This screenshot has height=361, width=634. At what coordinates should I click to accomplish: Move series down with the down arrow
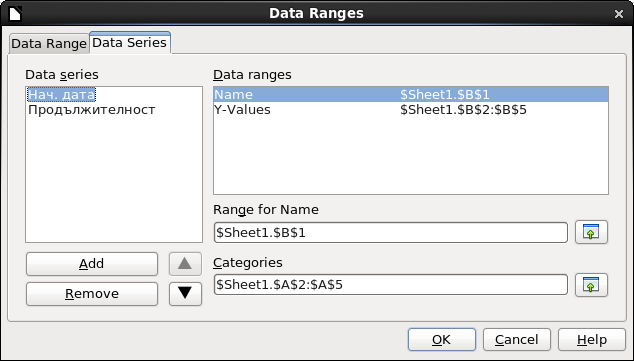pos(185,293)
